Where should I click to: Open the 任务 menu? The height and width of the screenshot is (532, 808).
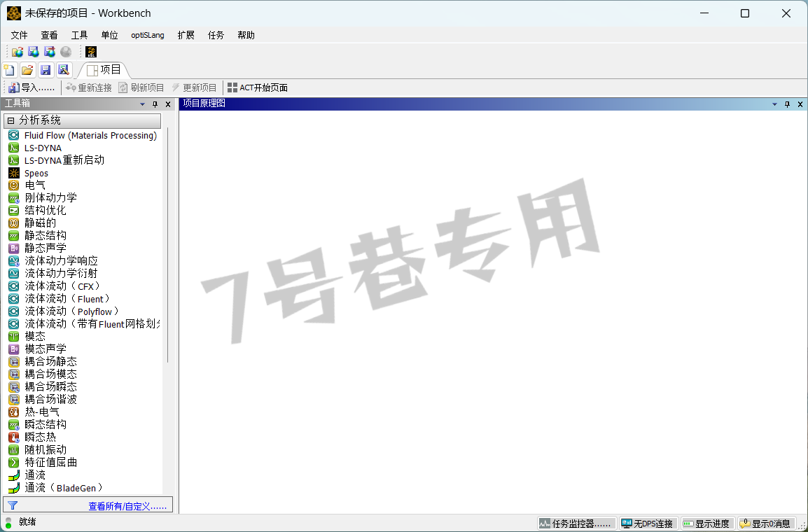point(216,35)
